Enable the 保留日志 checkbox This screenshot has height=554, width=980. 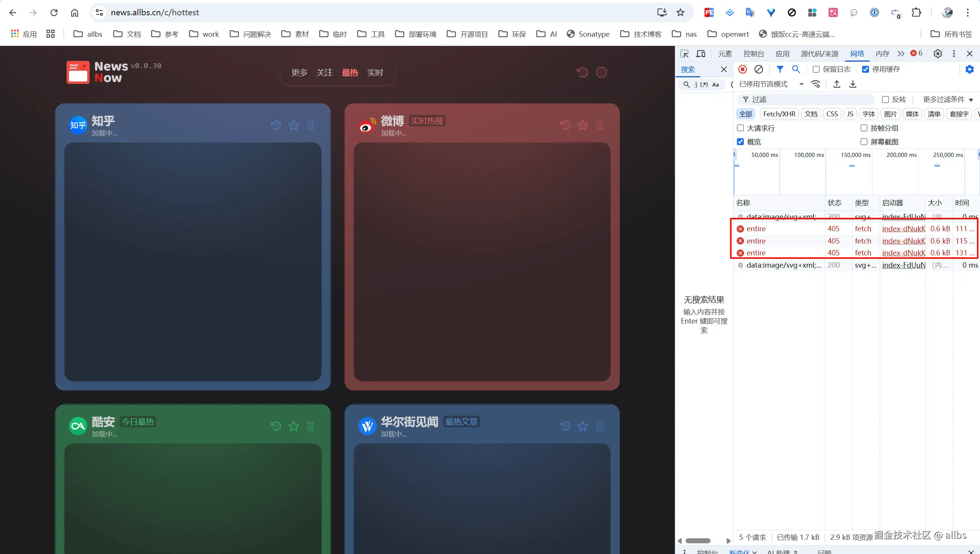pyautogui.click(x=816, y=69)
